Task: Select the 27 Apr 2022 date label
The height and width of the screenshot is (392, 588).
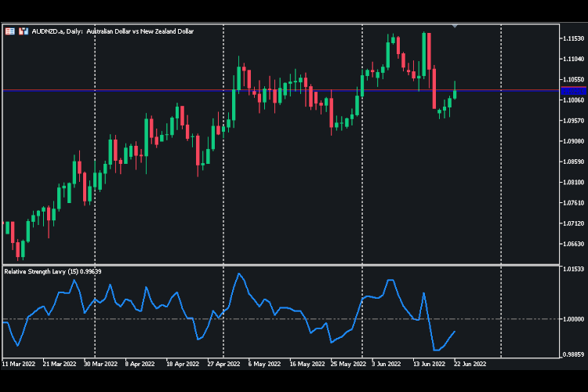Action: [x=224, y=364]
